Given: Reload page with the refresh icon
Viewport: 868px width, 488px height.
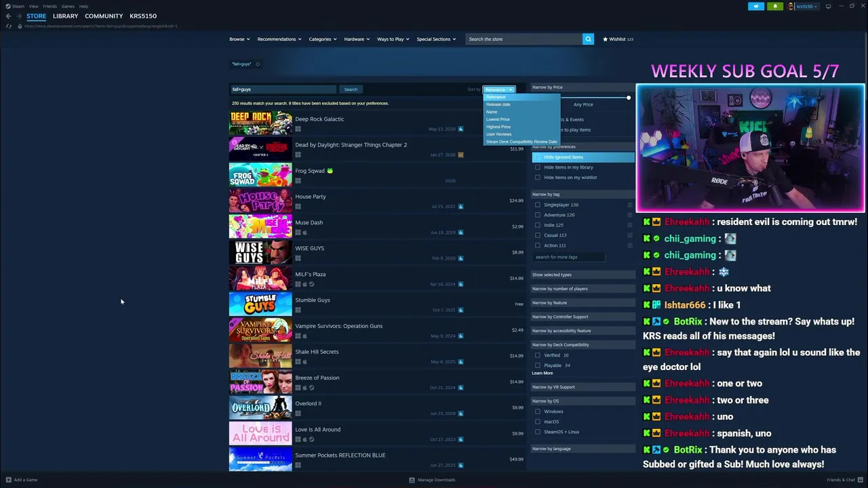Looking at the screenshot, I should [8, 26].
